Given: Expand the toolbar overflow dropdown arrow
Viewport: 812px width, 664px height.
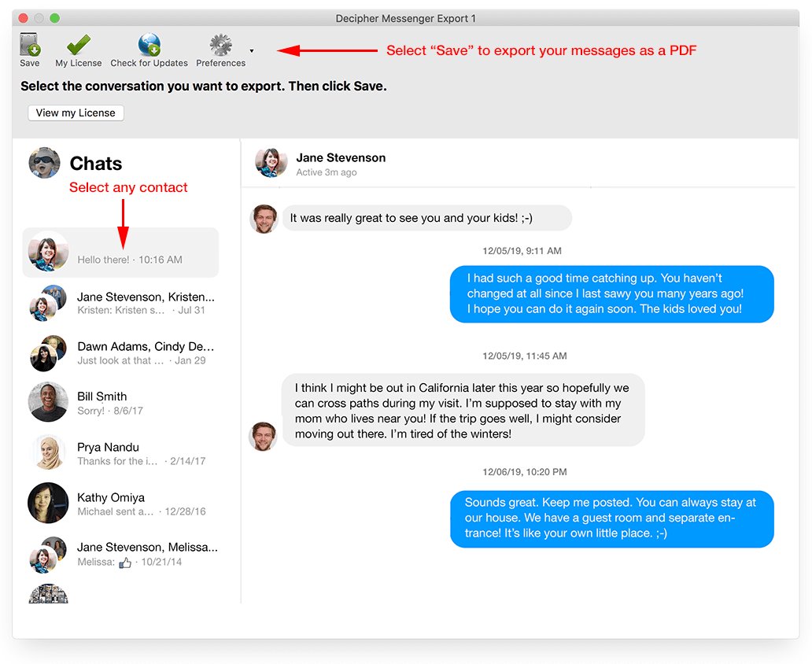Looking at the screenshot, I should click(252, 51).
